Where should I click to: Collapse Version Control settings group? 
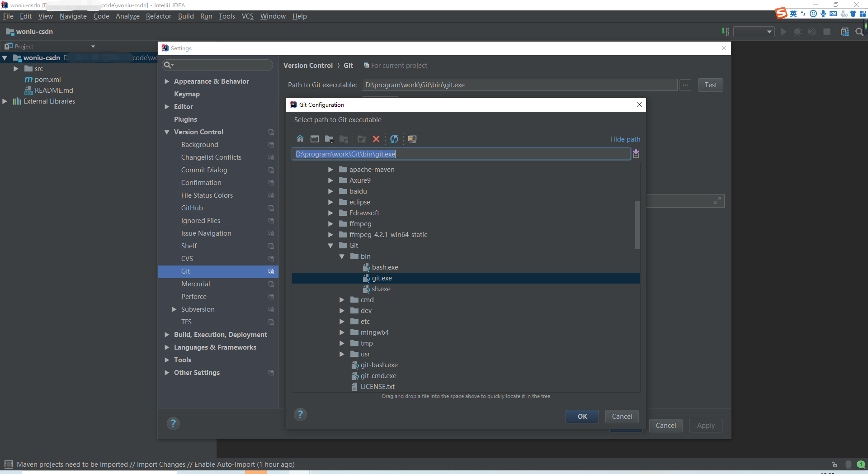pyautogui.click(x=167, y=132)
